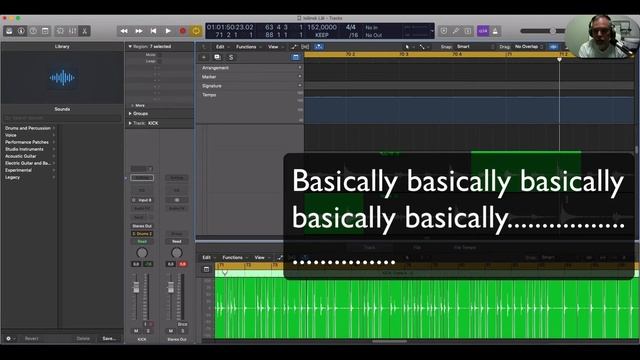Open the Tracks area Edit menu

[x=222, y=47]
